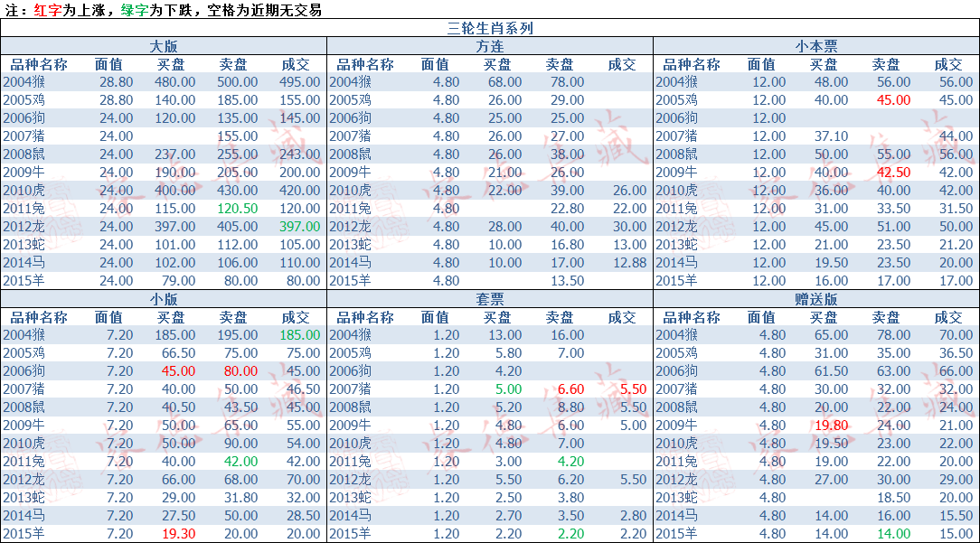Screen dimensions: 980x543
Task: Select the 小版 section header
Action: point(163,299)
